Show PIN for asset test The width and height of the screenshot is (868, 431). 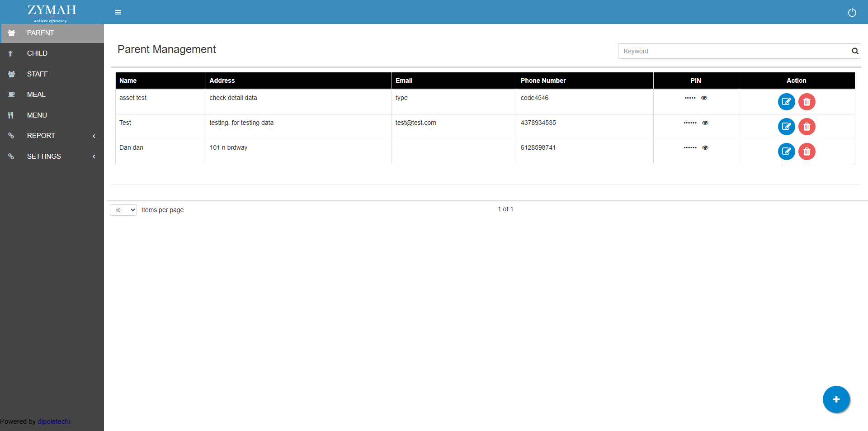pyautogui.click(x=704, y=98)
